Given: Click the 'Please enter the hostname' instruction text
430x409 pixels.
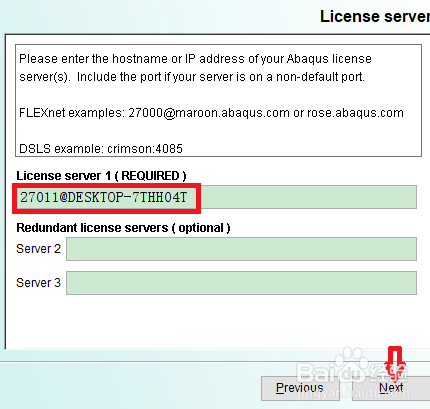Looking at the screenshot, I should [x=195, y=68].
